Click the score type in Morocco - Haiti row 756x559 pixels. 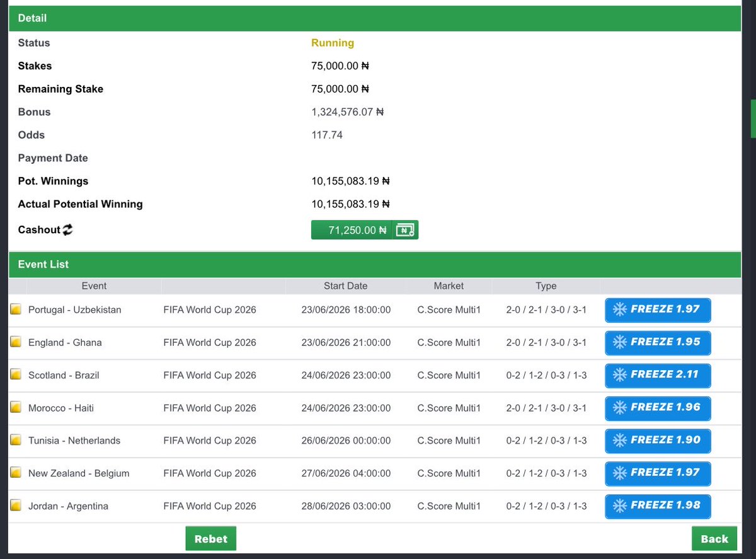click(546, 408)
